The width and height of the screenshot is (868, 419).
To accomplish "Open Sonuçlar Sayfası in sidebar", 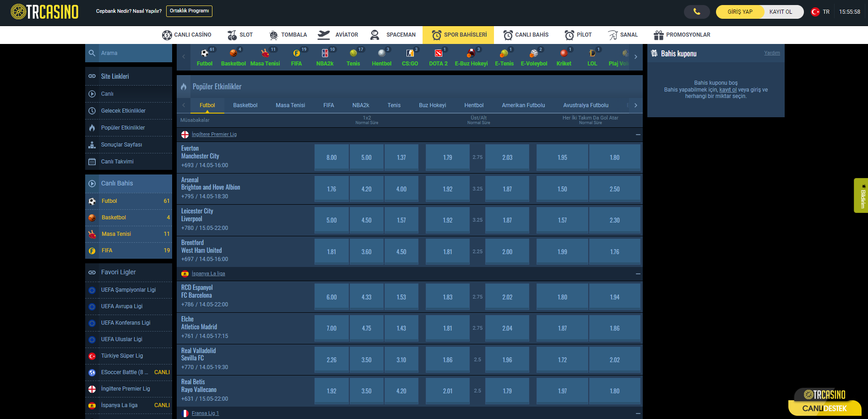I will (129, 145).
